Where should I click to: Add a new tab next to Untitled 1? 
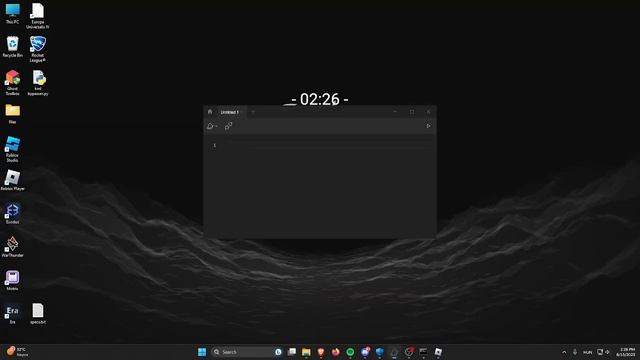[253, 112]
